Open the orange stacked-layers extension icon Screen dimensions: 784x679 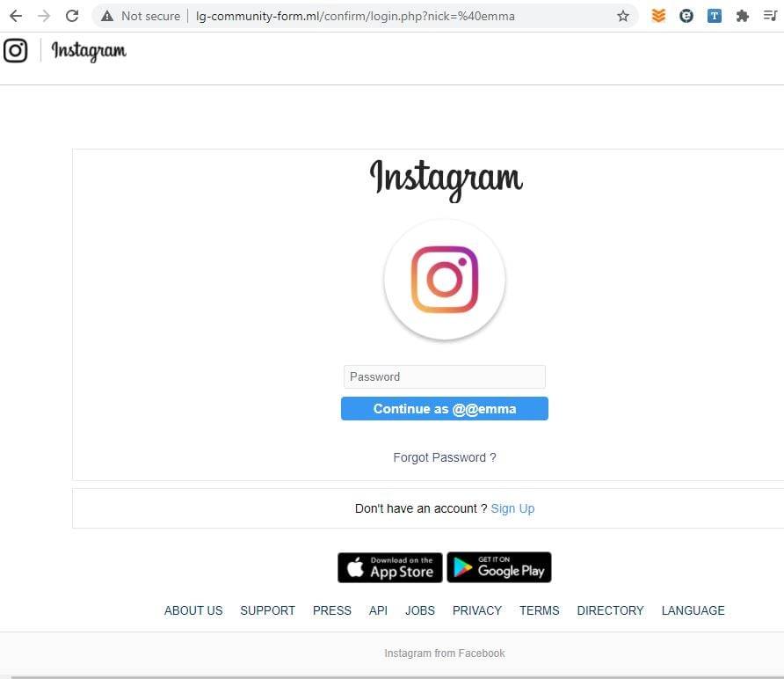658,16
